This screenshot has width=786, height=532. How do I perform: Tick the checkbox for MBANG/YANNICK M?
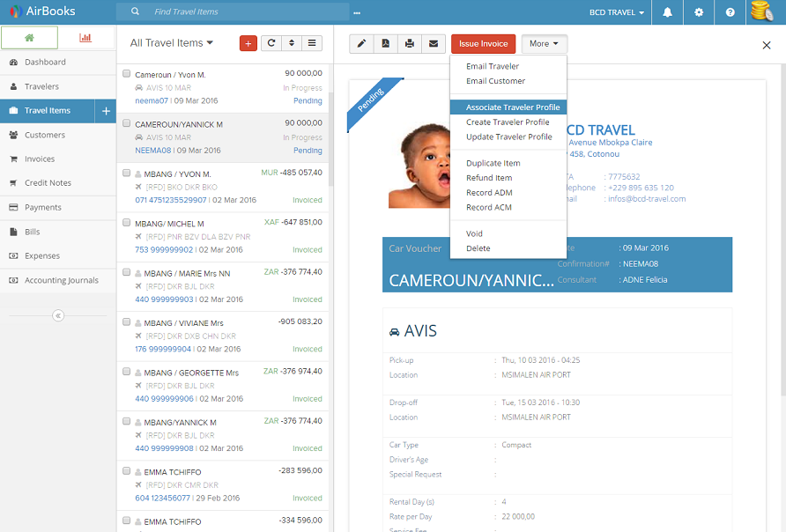click(126, 421)
